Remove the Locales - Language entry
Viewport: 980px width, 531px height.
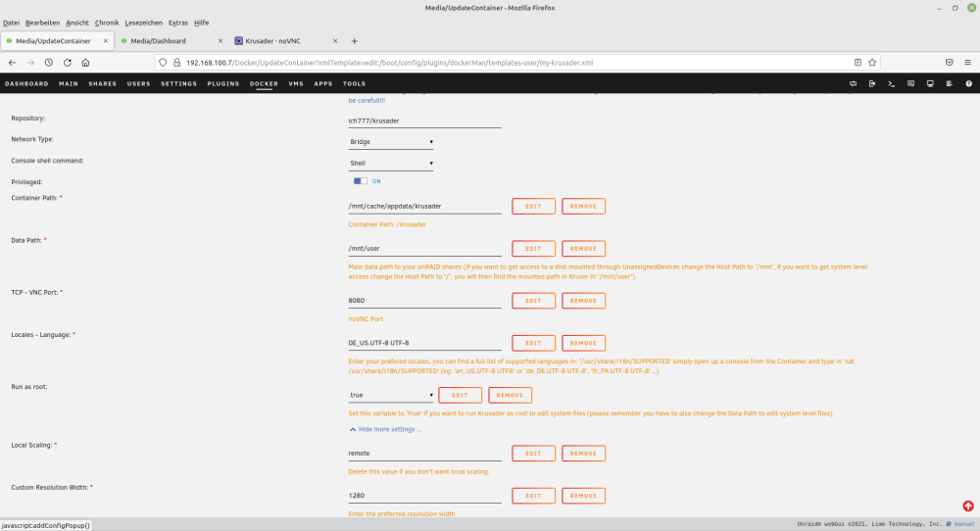click(x=583, y=343)
